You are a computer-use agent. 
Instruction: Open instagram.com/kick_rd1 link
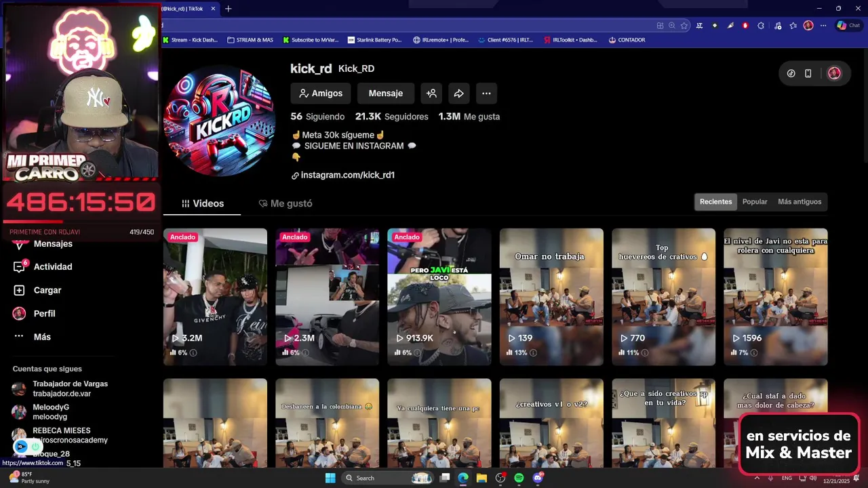[x=348, y=175]
